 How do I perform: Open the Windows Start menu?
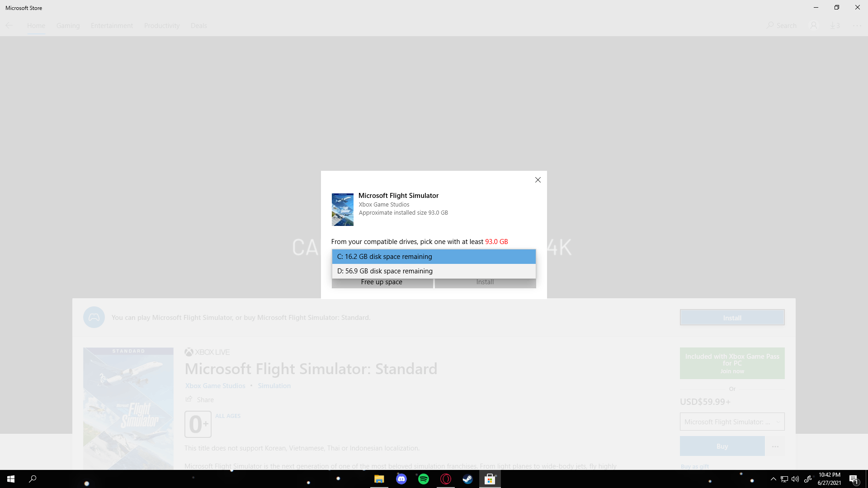coord(11,479)
